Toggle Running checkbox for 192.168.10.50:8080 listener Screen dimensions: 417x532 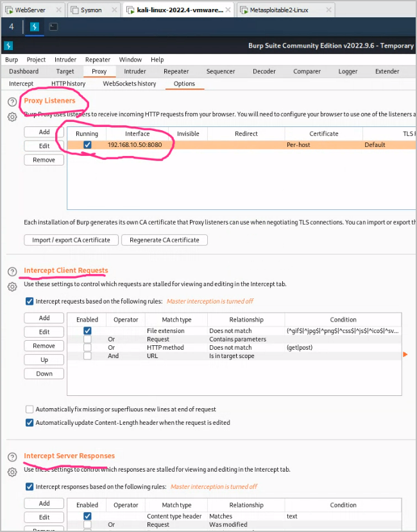tap(87, 145)
